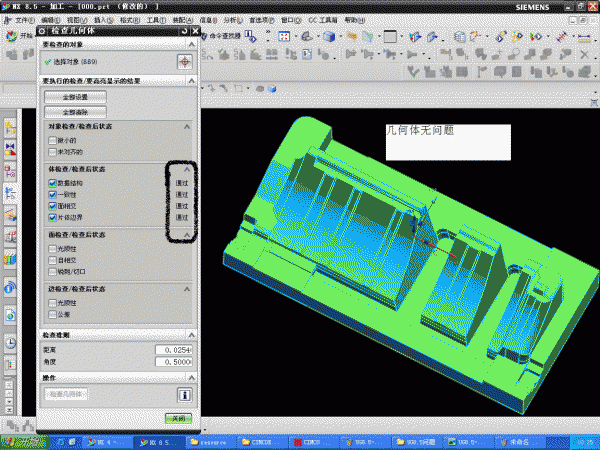Click the clock History icon in left sidebar
This screenshot has height=450, width=600.
pyautogui.click(x=10, y=342)
